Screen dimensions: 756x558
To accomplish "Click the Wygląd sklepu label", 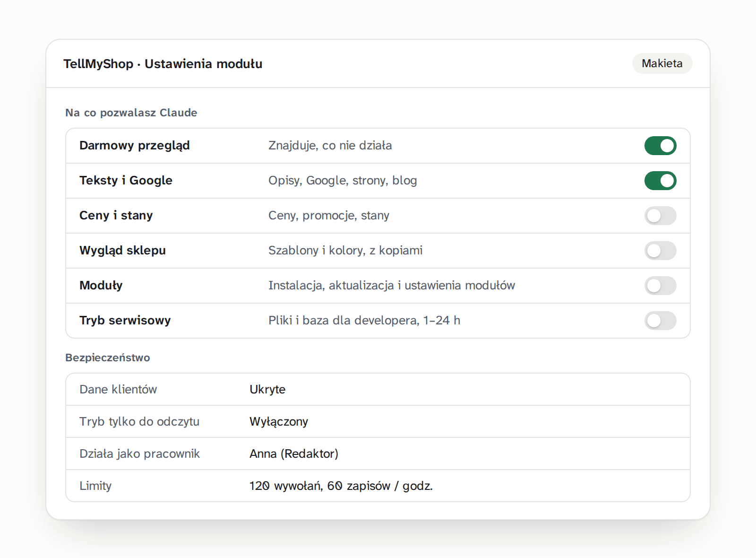I will click(x=122, y=251).
